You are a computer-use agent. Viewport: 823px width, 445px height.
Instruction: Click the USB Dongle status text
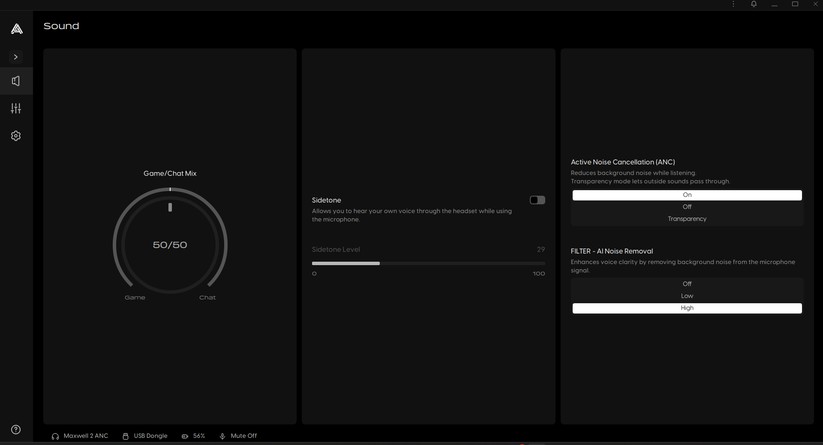click(x=150, y=436)
